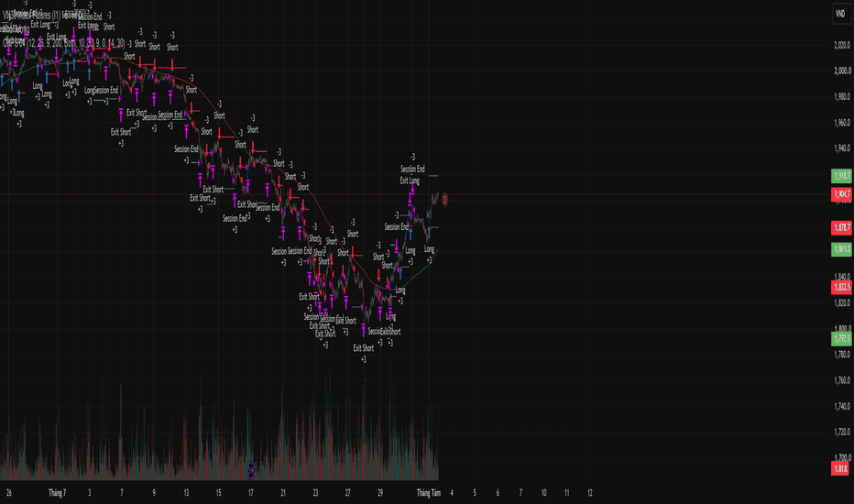Click the 2,020.0 price scale label

pos(842,45)
